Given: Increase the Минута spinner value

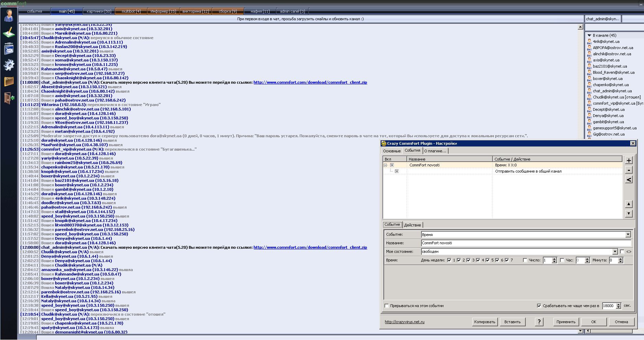Looking at the screenshot, I should point(620,259).
